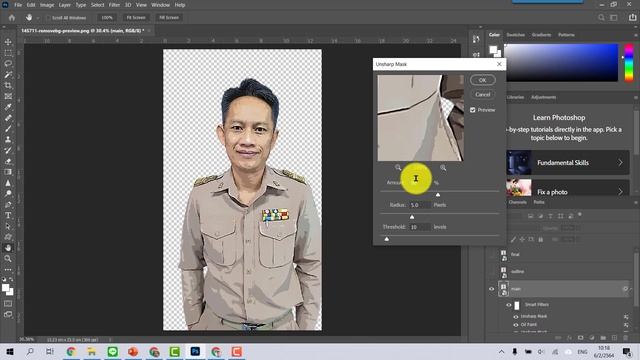The height and width of the screenshot is (360, 640).
Task: Select the Eyedropper tool
Action: pos(8,107)
